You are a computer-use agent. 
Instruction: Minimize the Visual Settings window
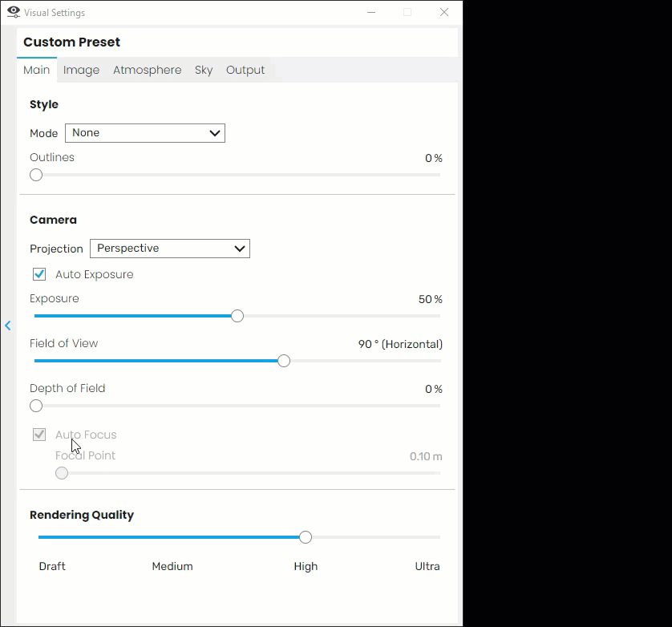click(371, 13)
